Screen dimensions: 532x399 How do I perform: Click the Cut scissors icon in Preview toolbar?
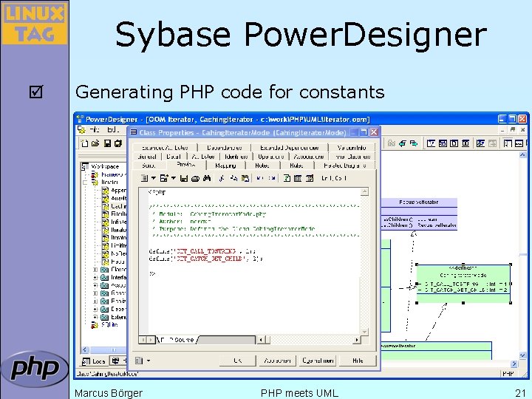222,179
